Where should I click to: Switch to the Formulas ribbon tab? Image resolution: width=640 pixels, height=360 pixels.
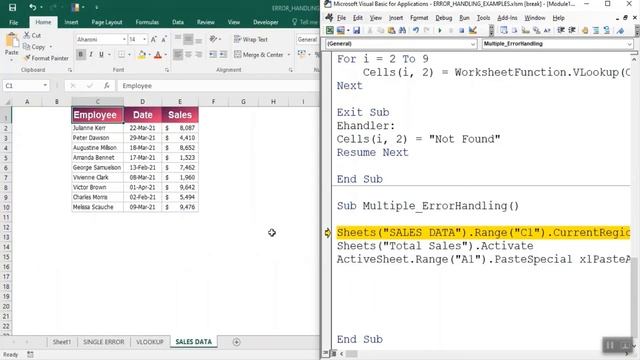[x=147, y=22]
